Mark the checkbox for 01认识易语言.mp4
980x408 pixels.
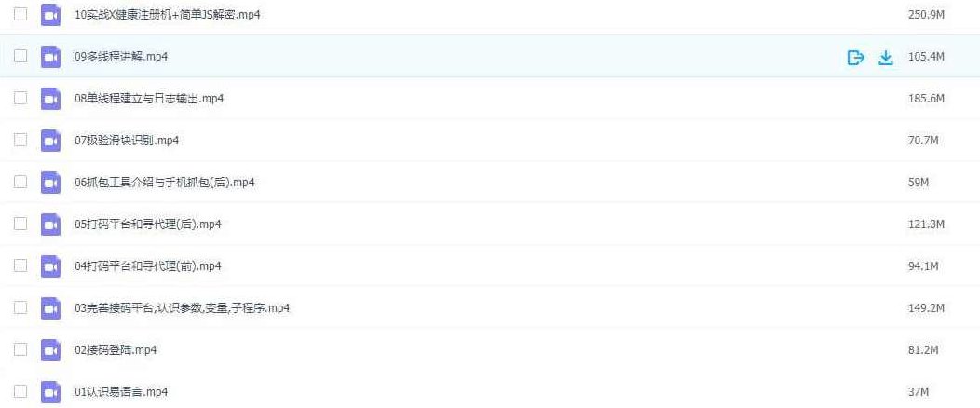click(20, 392)
